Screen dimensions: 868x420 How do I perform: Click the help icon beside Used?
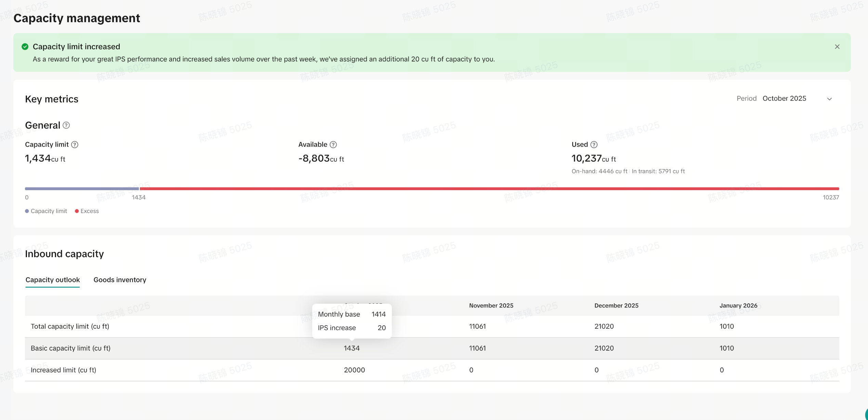pos(594,145)
